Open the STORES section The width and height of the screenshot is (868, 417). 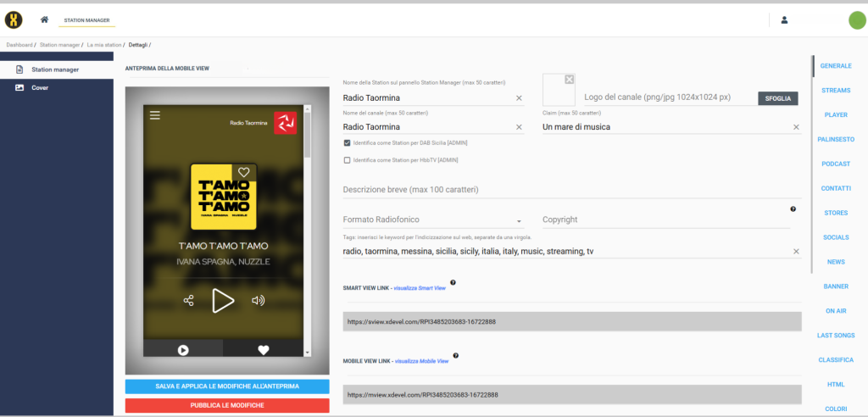tap(835, 213)
